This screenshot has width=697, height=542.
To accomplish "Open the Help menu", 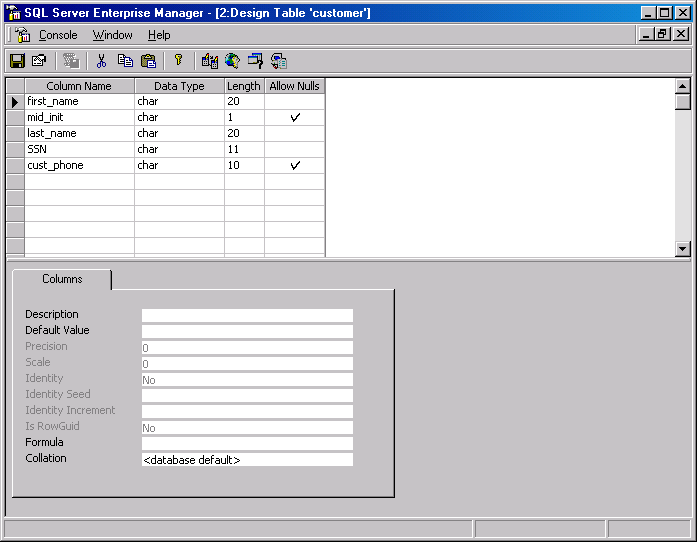I will pos(159,35).
